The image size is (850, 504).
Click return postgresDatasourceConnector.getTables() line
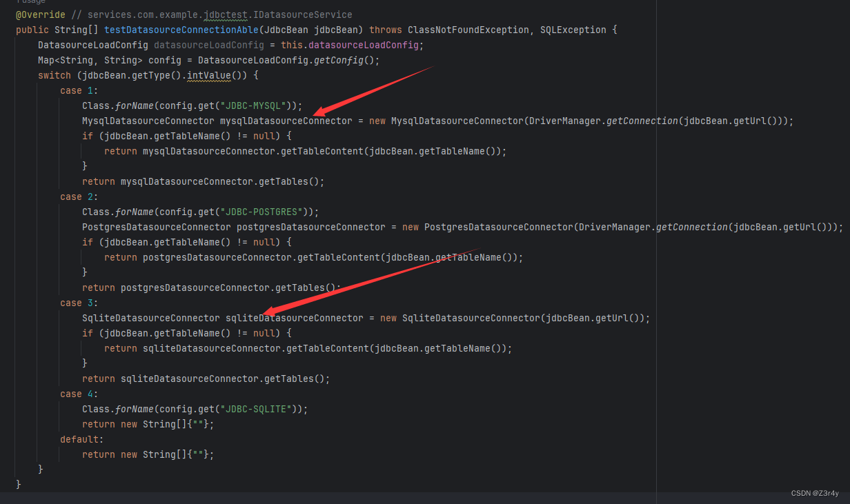tap(211, 288)
